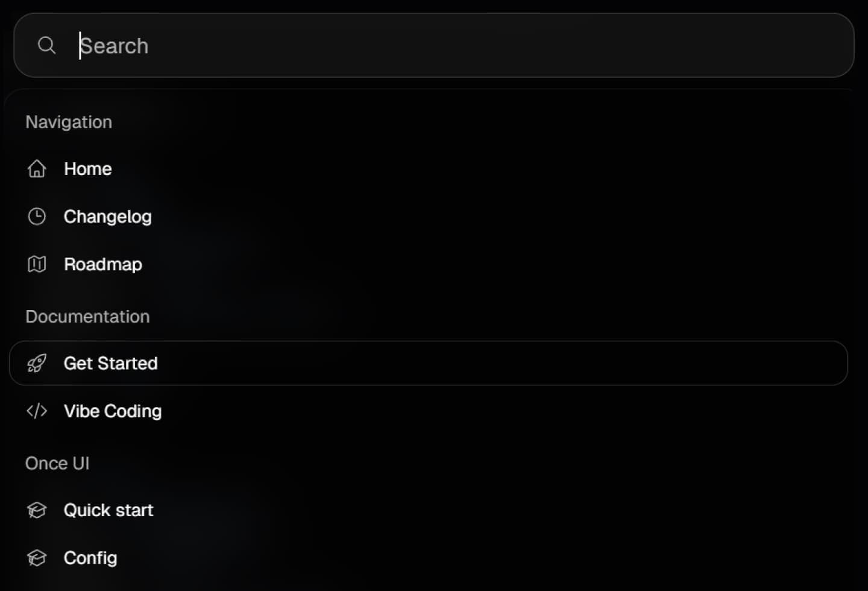Click the Once UI section heading
The image size is (868, 591).
(x=57, y=463)
